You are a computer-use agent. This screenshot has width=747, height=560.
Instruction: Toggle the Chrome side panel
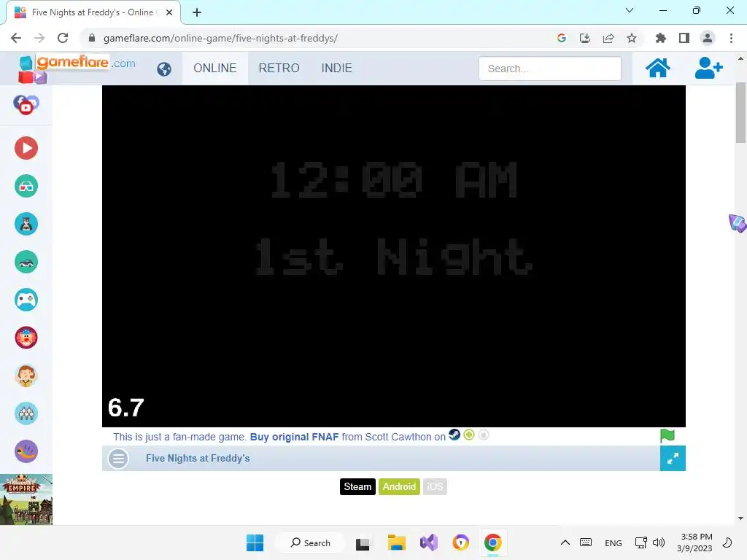[x=684, y=38]
